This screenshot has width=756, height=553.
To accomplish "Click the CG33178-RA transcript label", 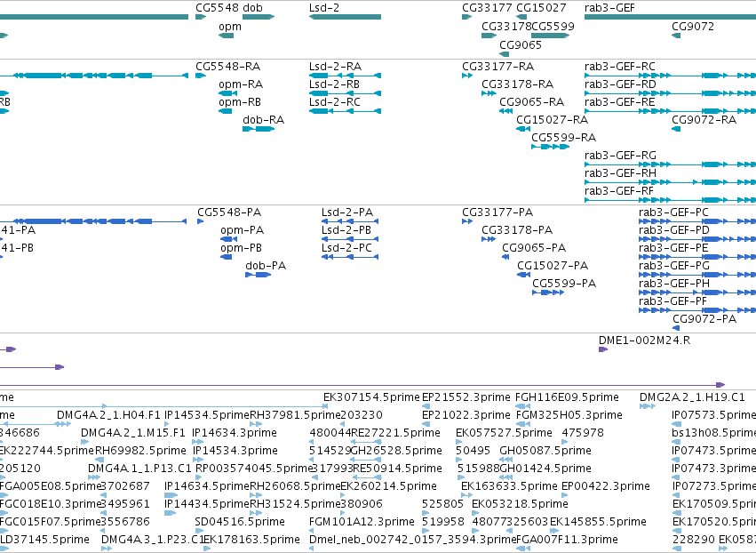I will click(517, 84).
